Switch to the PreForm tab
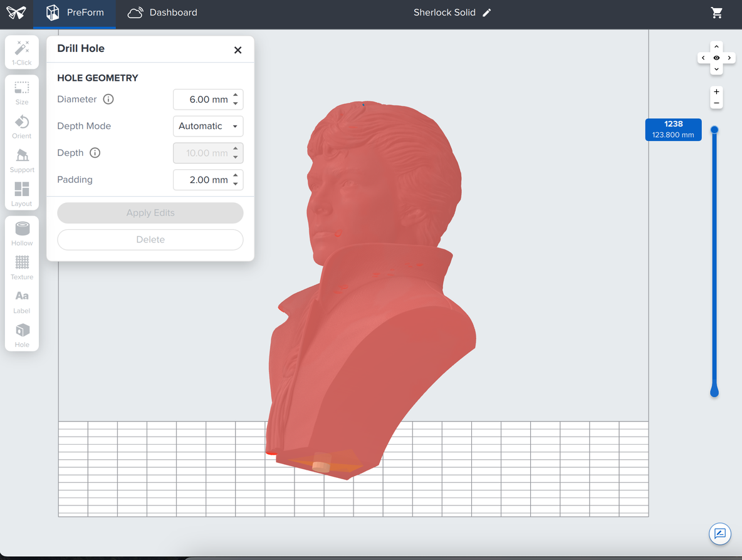Image resolution: width=742 pixels, height=560 pixels. point(75,12)
